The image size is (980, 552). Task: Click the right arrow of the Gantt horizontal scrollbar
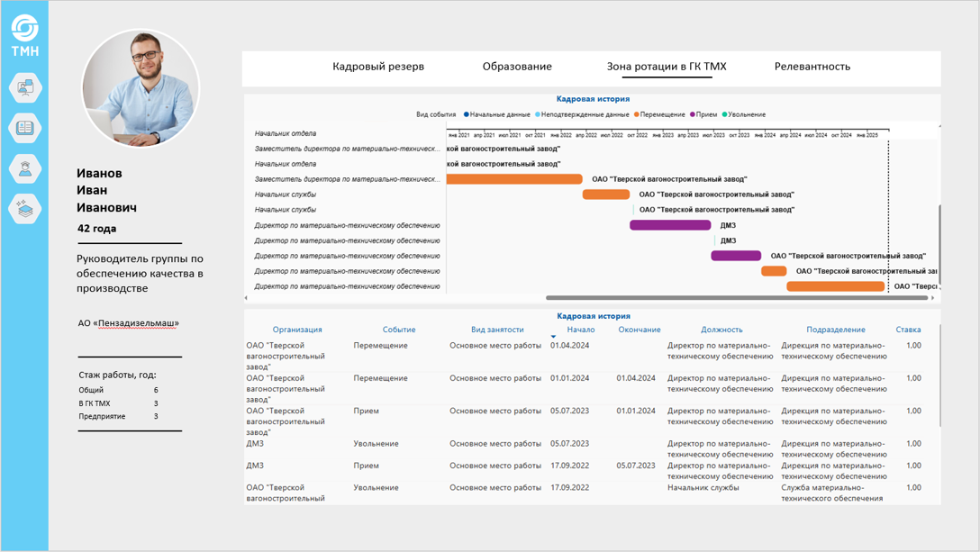click(932, 298)
